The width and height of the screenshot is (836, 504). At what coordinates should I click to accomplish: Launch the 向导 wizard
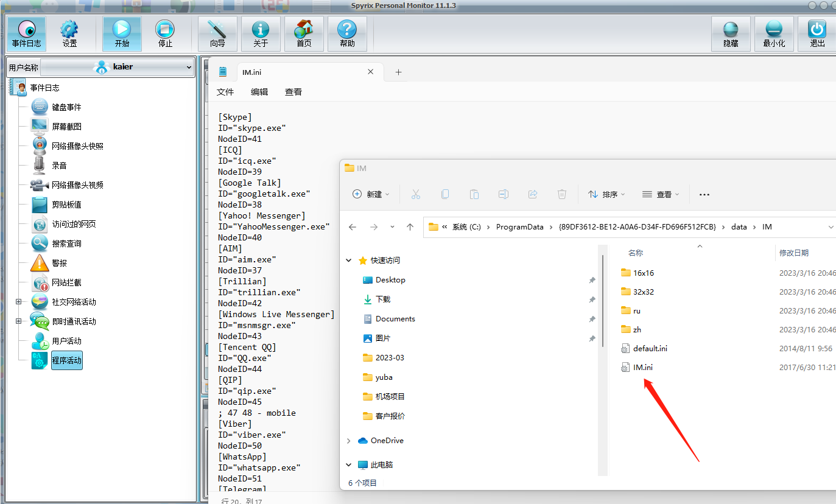217,33
